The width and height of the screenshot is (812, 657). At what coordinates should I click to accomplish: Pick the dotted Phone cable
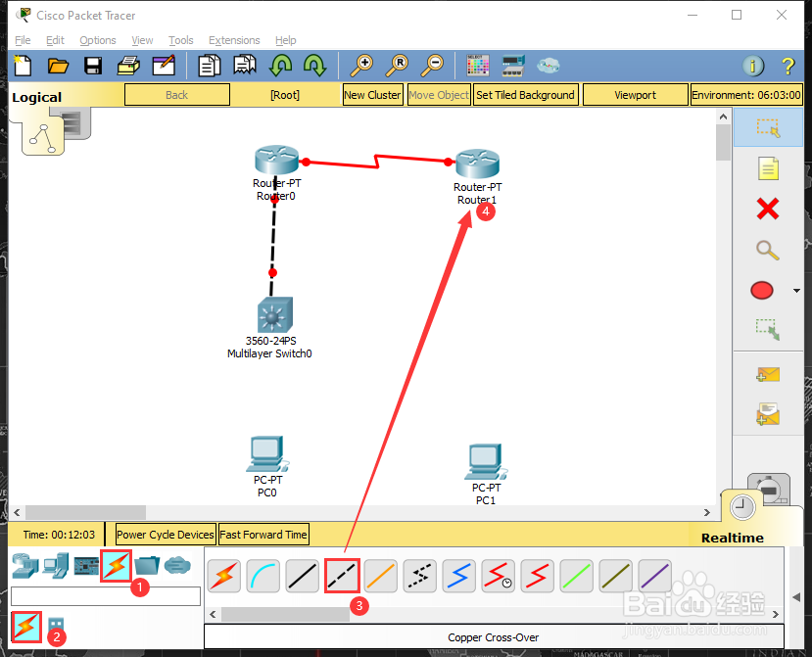pyautogui.click(x=420, y=576)
